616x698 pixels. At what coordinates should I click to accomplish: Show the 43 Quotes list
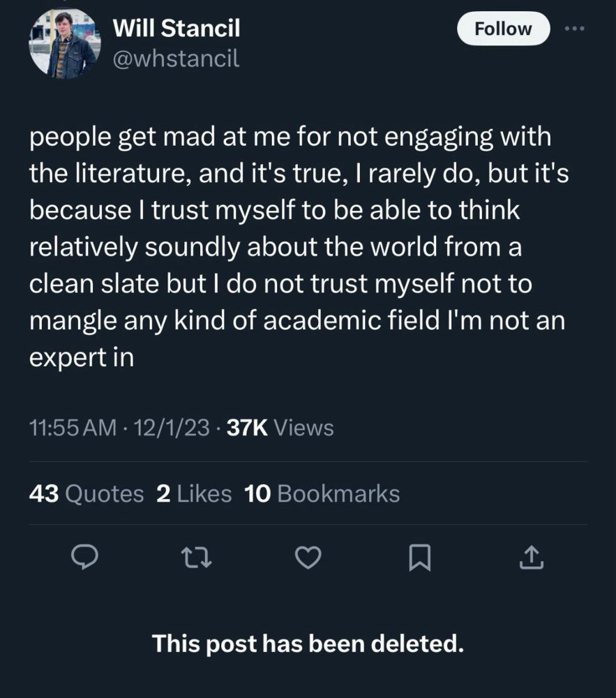(x=86, y=494)
